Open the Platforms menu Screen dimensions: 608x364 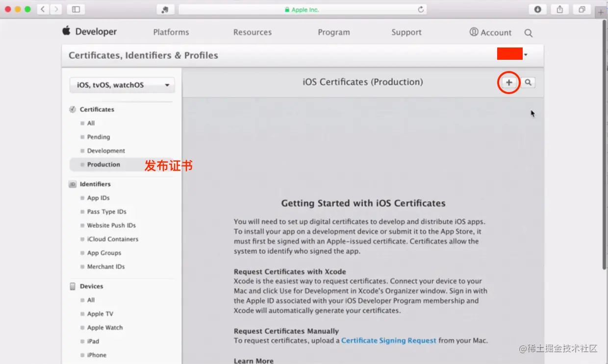(x=171, y=32)
